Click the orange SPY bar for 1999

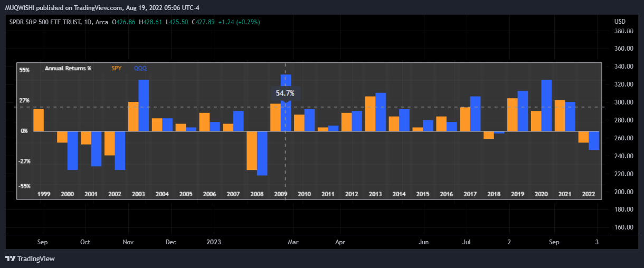(39, 120)
